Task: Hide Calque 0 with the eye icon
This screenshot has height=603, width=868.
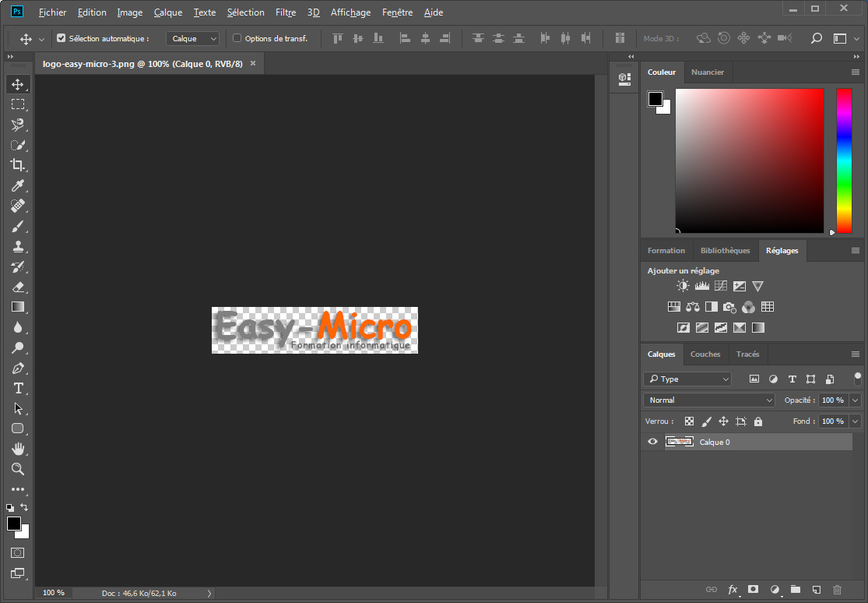Action: [652, 442]
